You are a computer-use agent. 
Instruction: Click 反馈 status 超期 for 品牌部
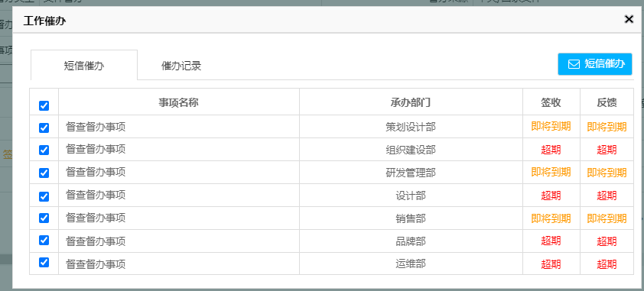[x=607, y=241]
